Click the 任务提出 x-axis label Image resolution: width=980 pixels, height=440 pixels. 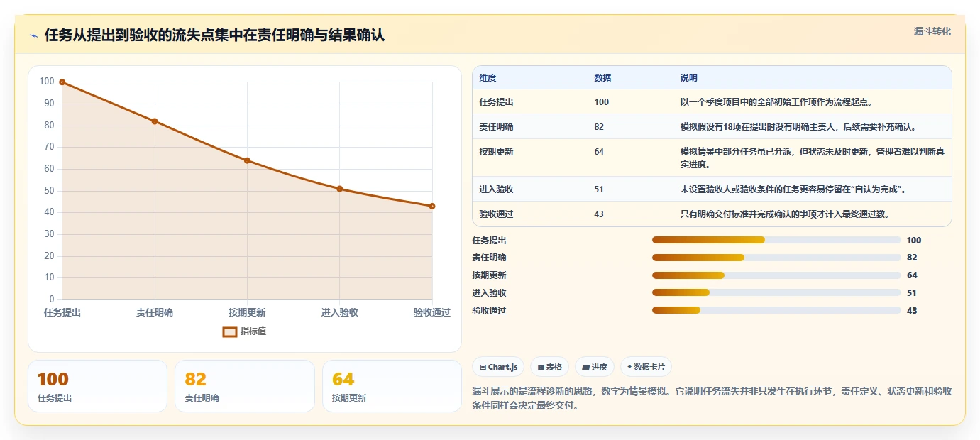pyautogui.click(x=62, y=312)
